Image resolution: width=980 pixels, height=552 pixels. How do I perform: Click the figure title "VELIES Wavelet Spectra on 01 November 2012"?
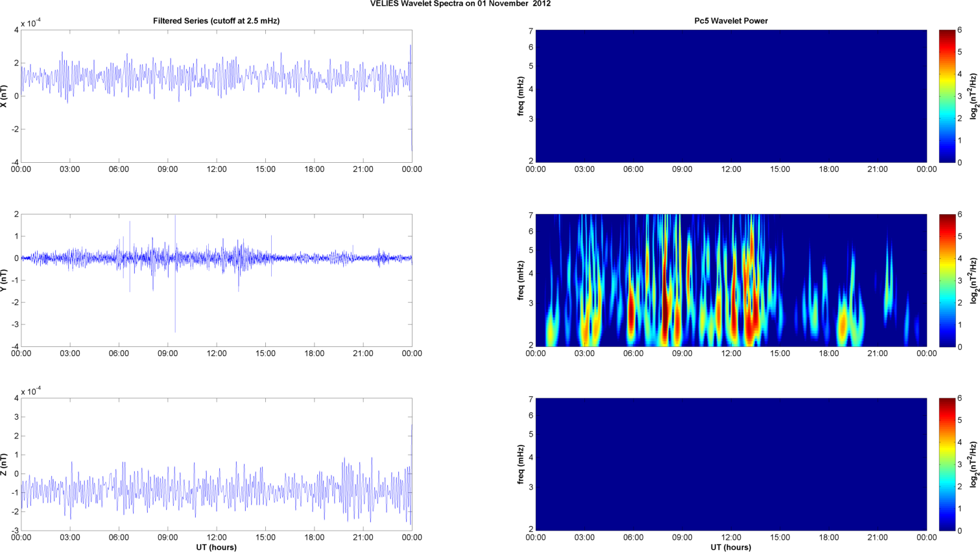click(460, 4)
